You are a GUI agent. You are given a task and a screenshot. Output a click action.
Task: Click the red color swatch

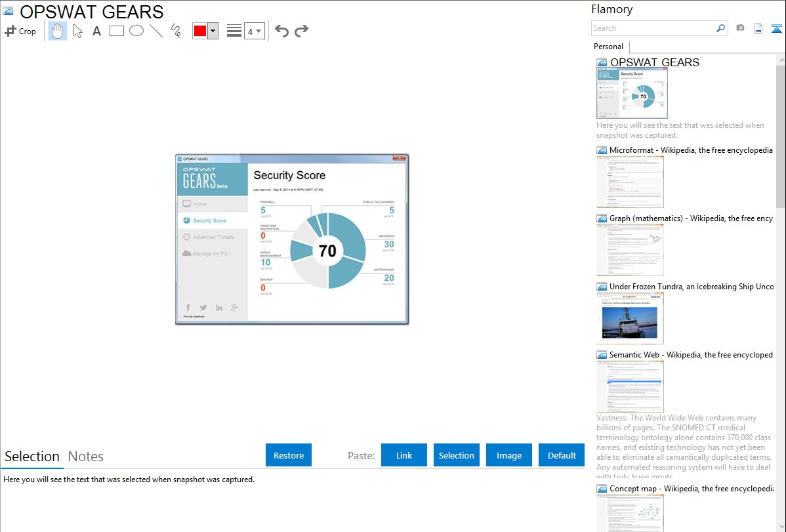click(x=200, y=31)
